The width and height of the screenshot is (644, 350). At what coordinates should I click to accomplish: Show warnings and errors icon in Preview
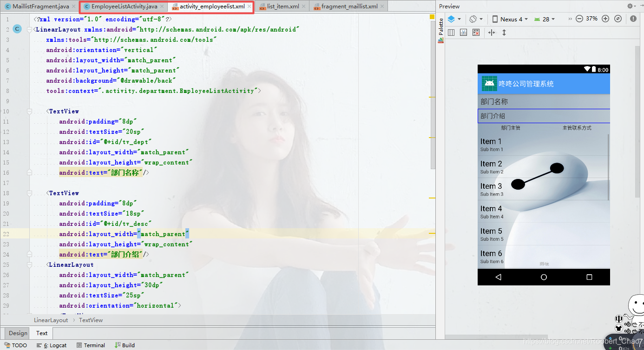(x=633, y=19)
